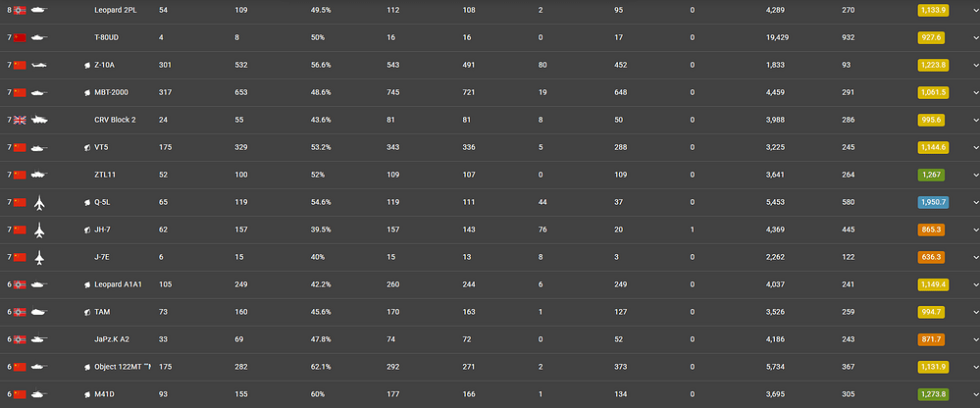Click the JH-7 aircraft silhouette icon
980x408 pixels.
point(39,229)
